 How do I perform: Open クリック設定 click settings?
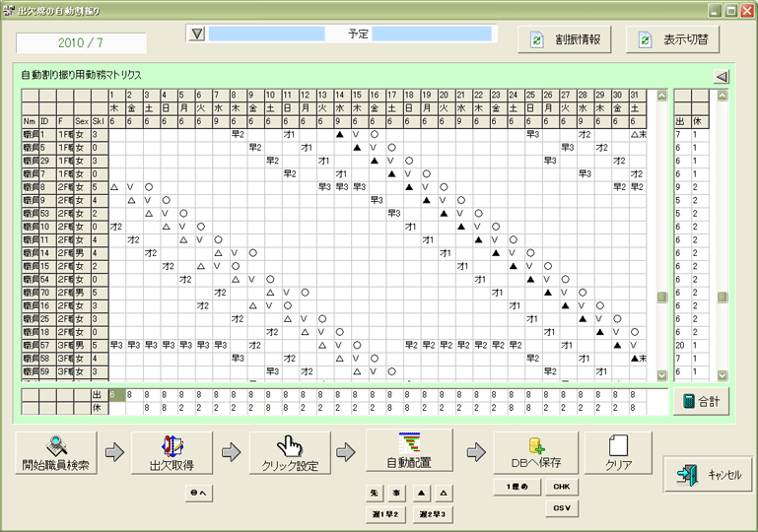pos(290,453)
